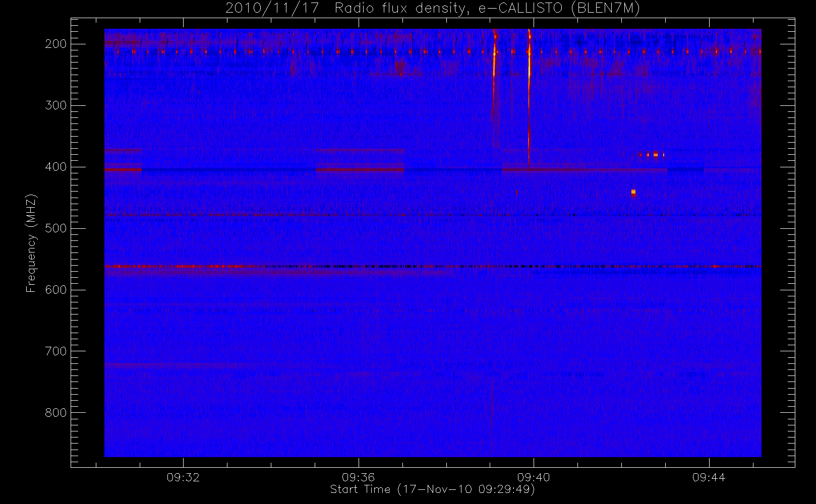Click the 'Start Time (17-Nov-10 09:29:49)' axis label
The width and height of the screenshot is (816, 504).
pyautogui.click(x=432, y=489)
